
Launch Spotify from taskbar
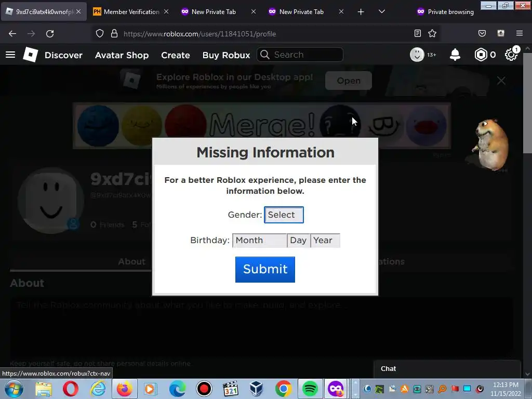(310, 389)
